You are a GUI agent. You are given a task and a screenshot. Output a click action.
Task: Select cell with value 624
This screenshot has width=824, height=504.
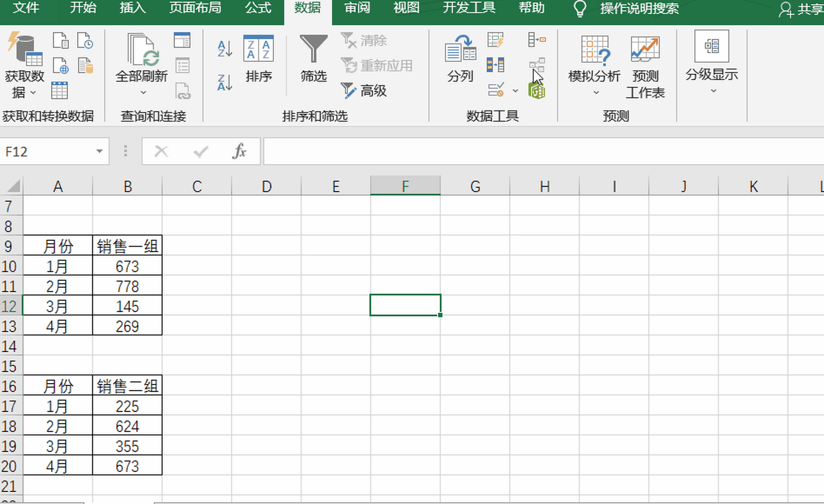pos(127,426)
